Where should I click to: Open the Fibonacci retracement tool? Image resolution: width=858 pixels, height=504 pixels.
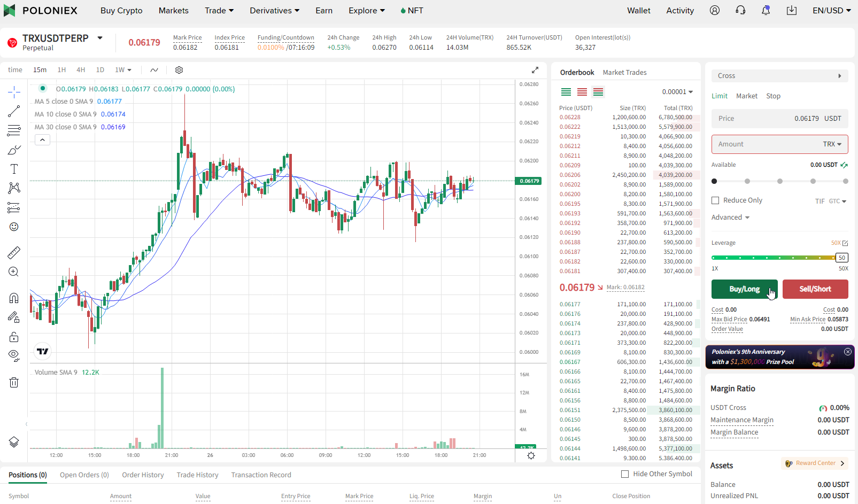[x=14, y=130]
